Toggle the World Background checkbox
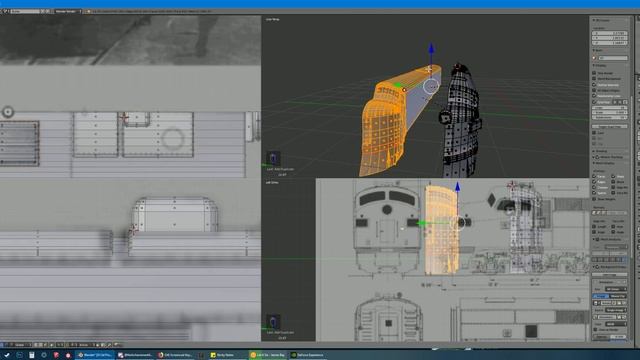 pyautogui.click(x=595, y=79)
